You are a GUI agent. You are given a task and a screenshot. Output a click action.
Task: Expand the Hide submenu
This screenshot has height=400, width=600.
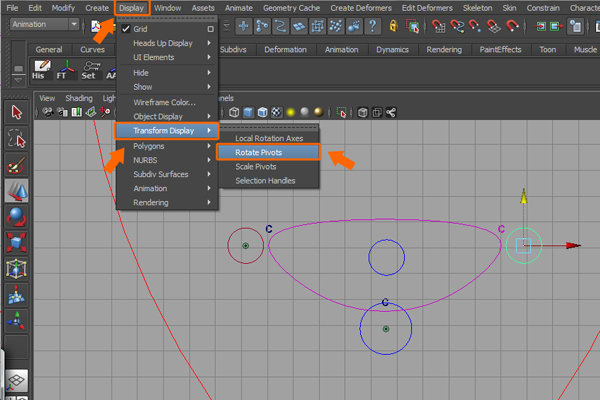[x=167, y=73]
